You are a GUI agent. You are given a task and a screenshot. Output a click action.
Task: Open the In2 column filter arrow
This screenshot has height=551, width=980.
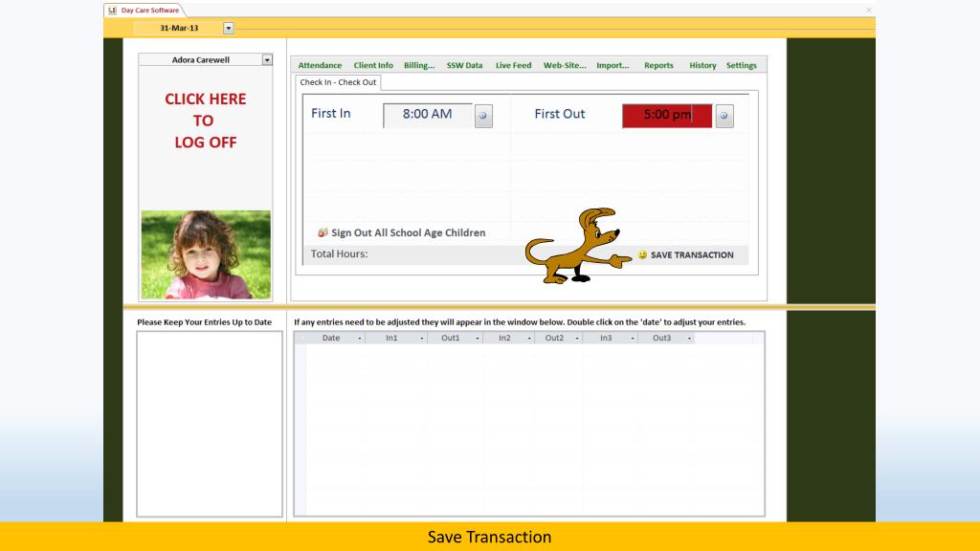[529, 339]
